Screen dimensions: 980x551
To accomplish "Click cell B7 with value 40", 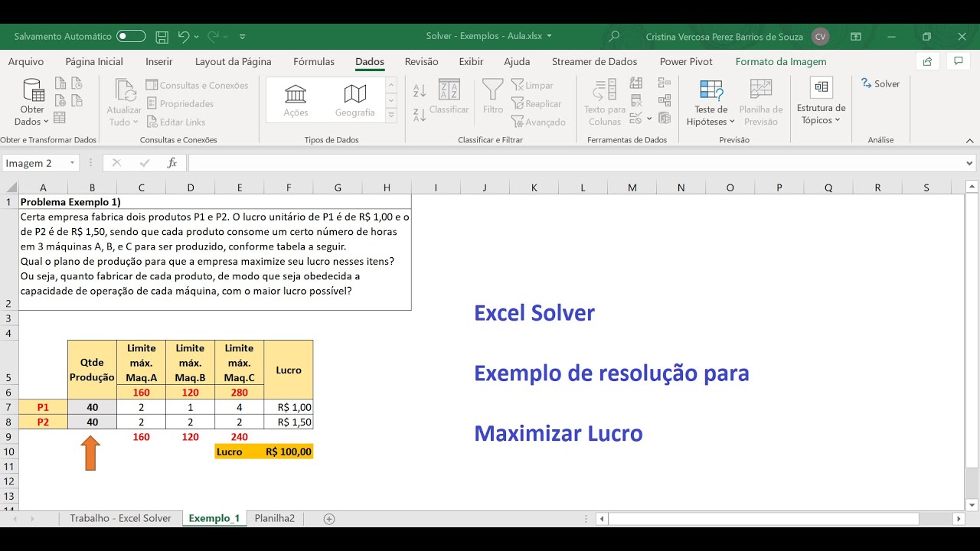I will tap(92, 407).
